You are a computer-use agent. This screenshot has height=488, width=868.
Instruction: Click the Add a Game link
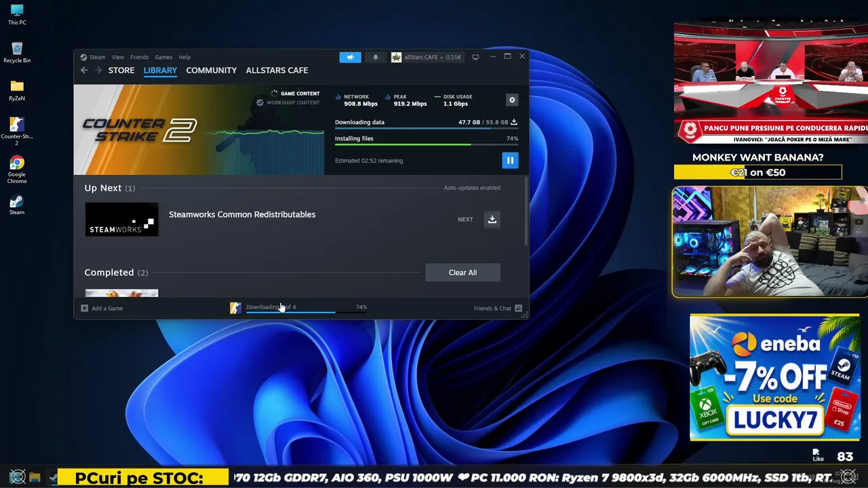[107, 308]
